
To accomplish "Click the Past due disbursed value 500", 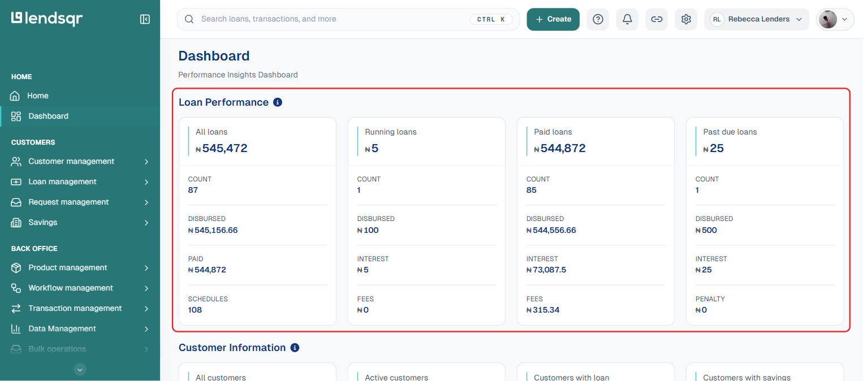I will [706, 230].
